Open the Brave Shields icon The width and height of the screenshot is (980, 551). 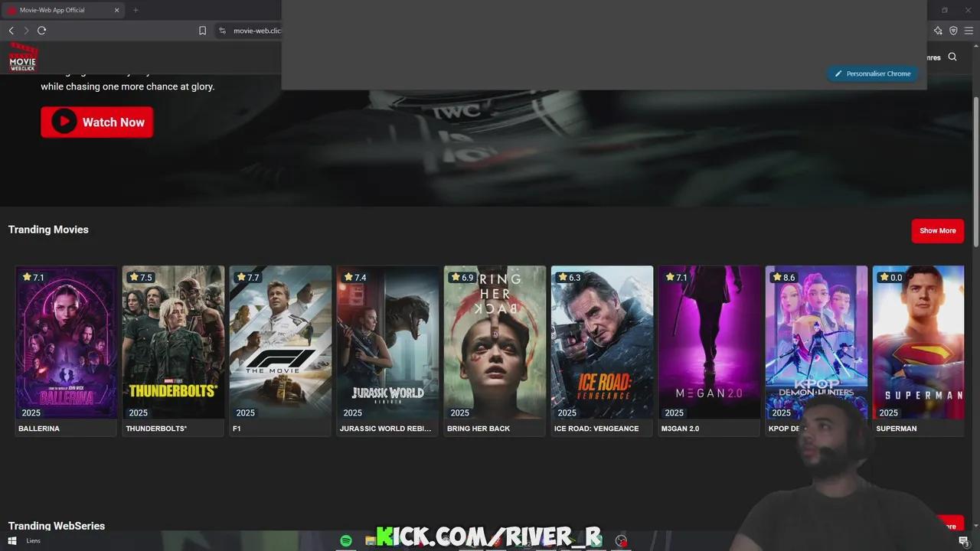[x=953, y=31]
